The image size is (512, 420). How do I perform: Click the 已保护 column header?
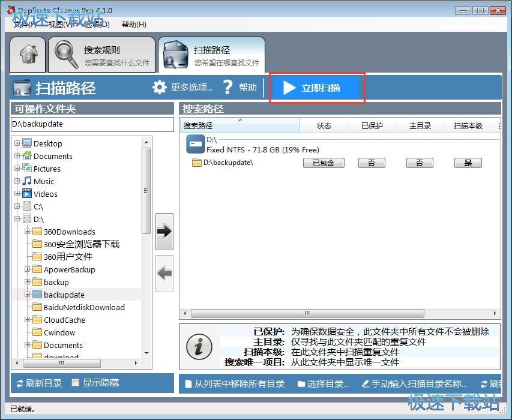point(372,125)
